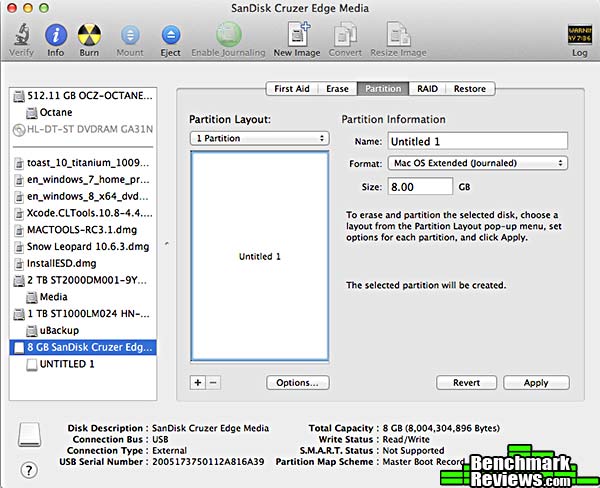Click the volume icon next to uBackup
Image resolution: width=600 pixels, height=488 pixels.
32,331
